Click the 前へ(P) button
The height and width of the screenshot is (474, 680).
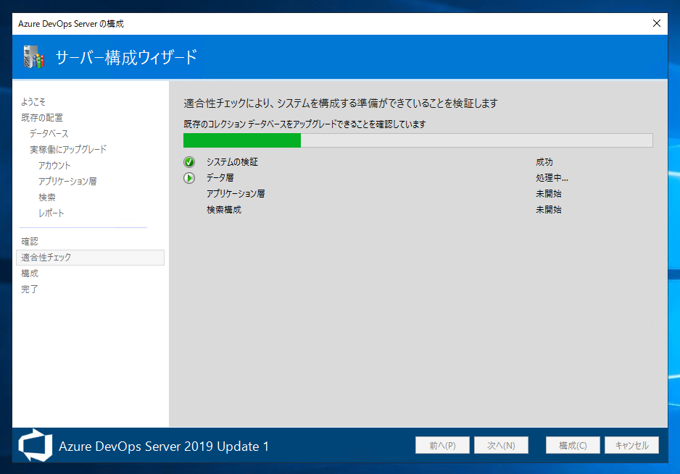(x=442, y=445)
